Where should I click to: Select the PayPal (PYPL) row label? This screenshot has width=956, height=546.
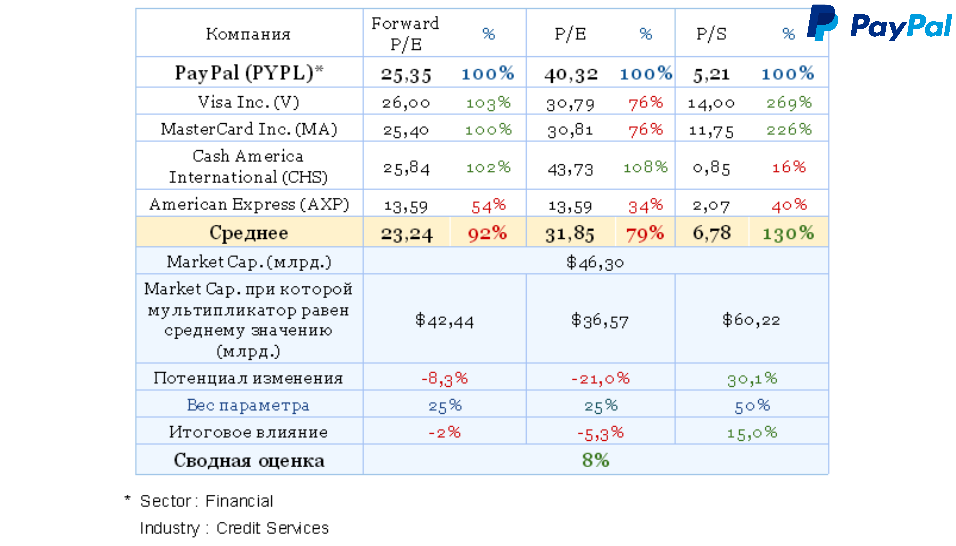tap(249, 73)
